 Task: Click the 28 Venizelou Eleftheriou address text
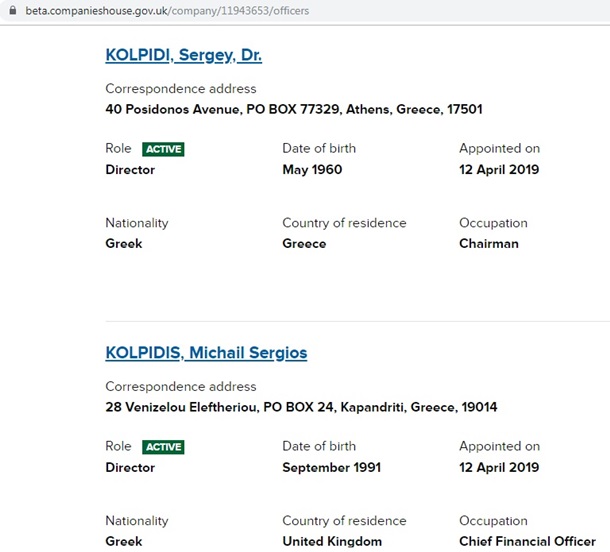pos(301,407)
